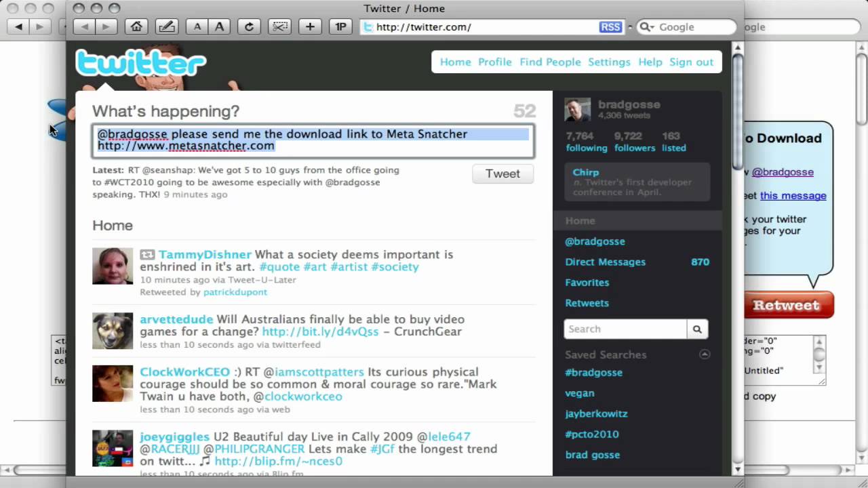The height and width of the screenshot is (488, 868).
Task: Click the #quote hashtag
Action: click(x=279, y=266)
